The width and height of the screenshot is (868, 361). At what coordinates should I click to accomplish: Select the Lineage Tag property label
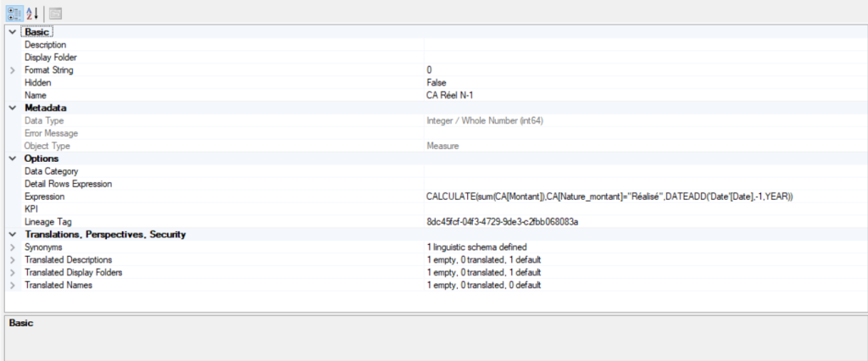47,222
